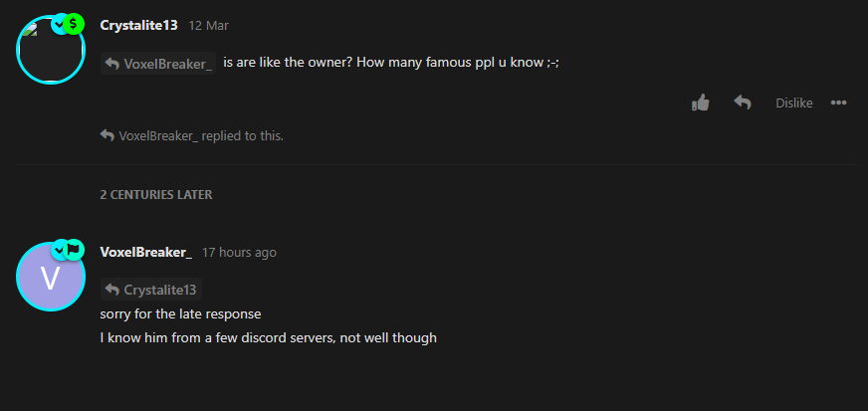Click the flag badge on VoxelBreaker_'s avatar
868x411 pixels.
pyautogui.click(x=73, y=250)
